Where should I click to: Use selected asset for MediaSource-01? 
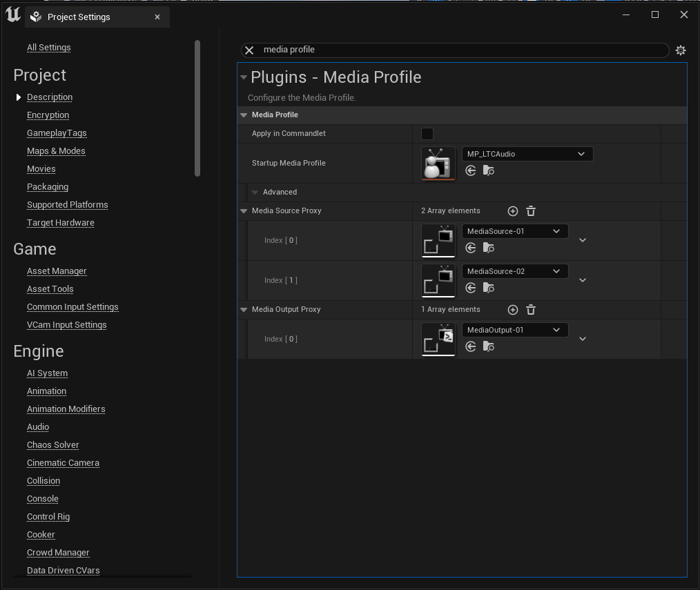pos(471,248)
